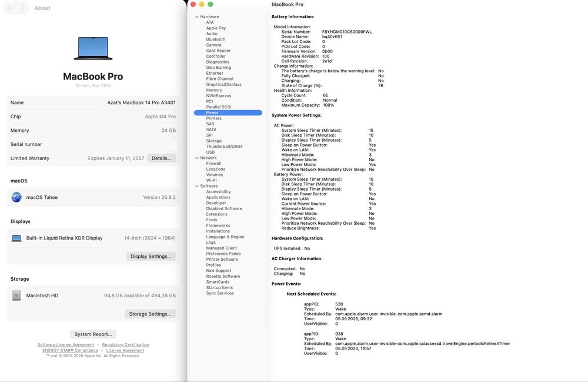Select Card Reader in the sidebar
The width and height of the screenshot is (588, 382).
218,51
